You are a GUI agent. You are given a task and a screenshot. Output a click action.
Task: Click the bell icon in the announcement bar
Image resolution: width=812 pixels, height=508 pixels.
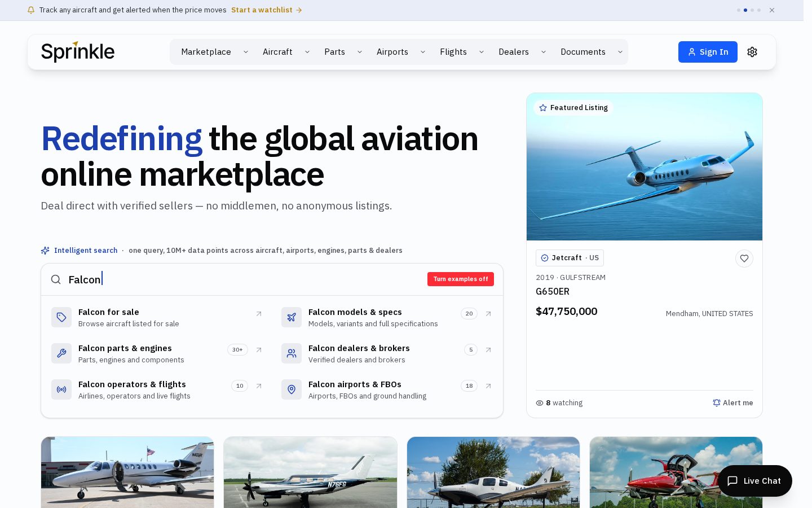coord(31,10)
